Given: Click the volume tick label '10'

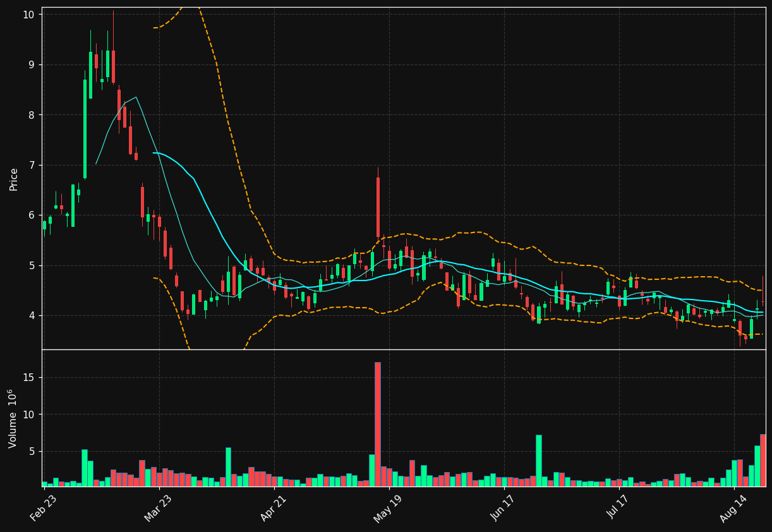Looking at the screenshot, I should (29, 414).
